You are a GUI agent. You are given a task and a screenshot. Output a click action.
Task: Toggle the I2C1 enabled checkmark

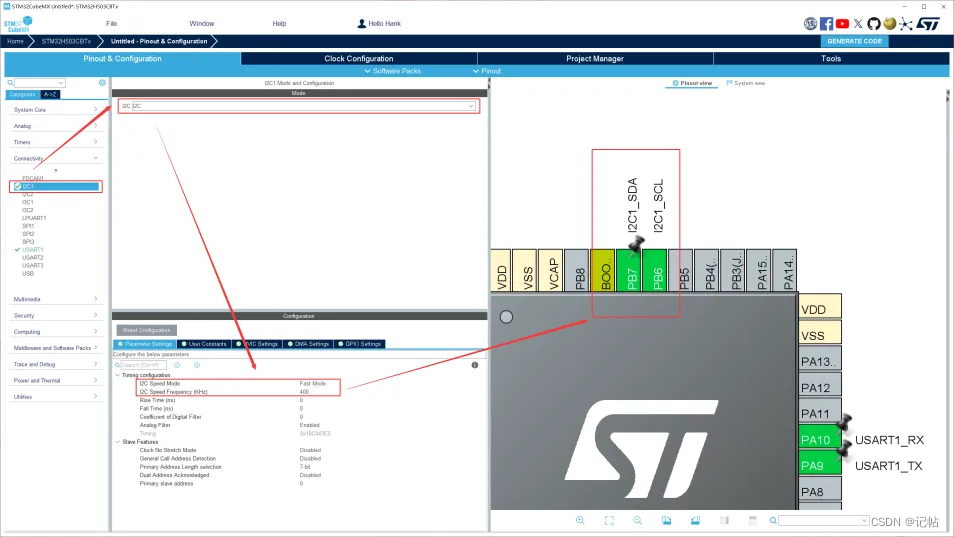coord(18,187)
